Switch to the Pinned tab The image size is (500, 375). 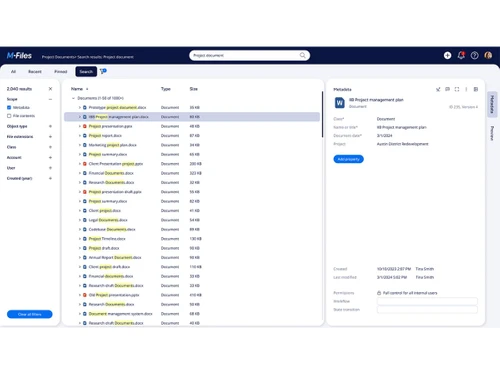(x=61, y=72)
